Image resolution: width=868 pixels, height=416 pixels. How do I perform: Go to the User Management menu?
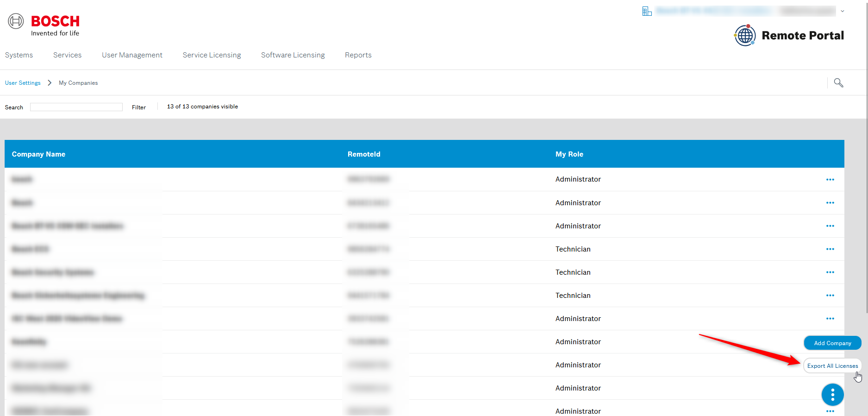[x=132, y=55]
